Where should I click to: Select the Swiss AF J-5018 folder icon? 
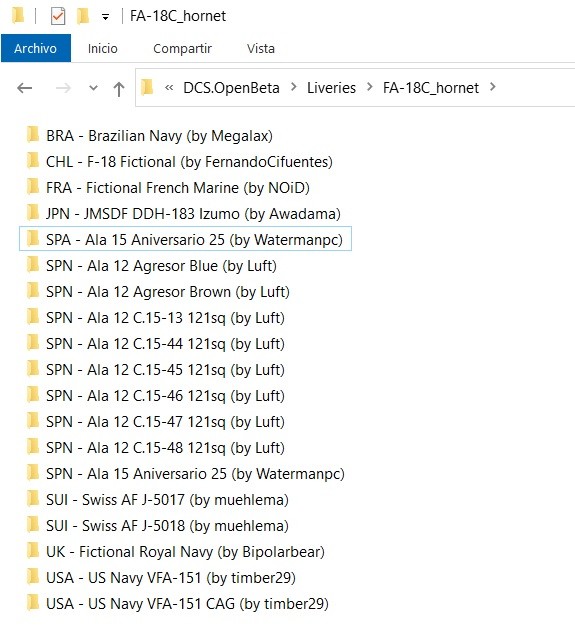pos(33,524)
